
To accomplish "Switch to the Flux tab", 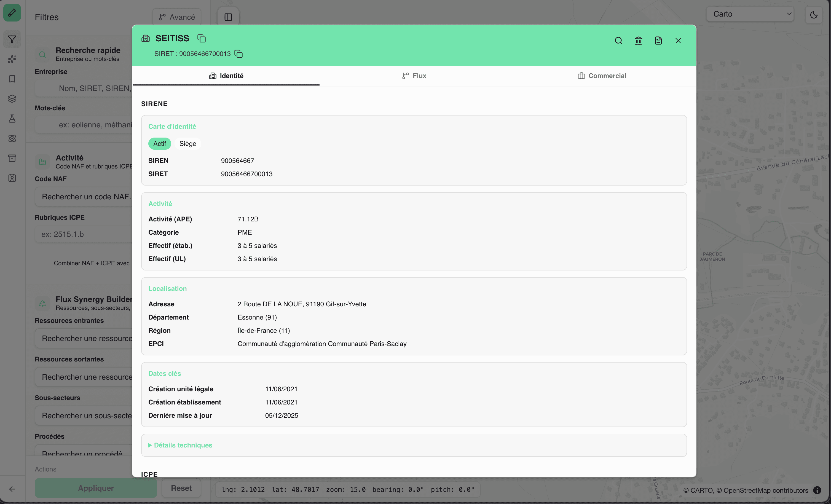I will (414, 76).
